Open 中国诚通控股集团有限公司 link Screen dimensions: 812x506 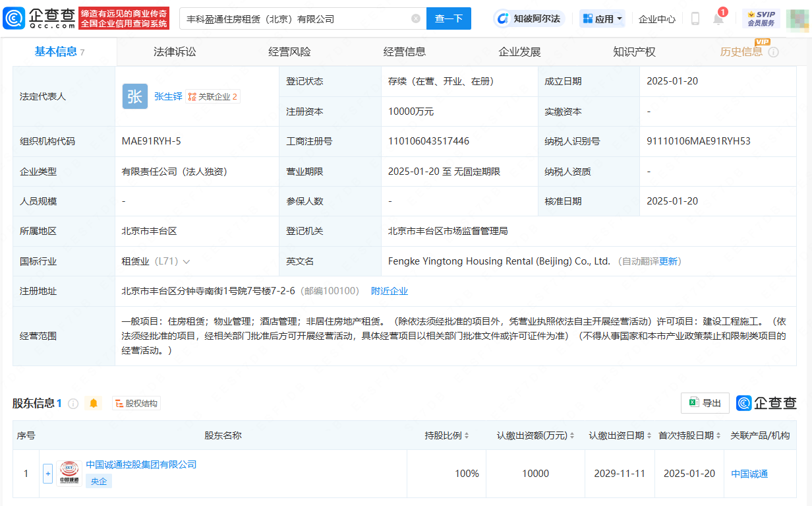[141, 464]
